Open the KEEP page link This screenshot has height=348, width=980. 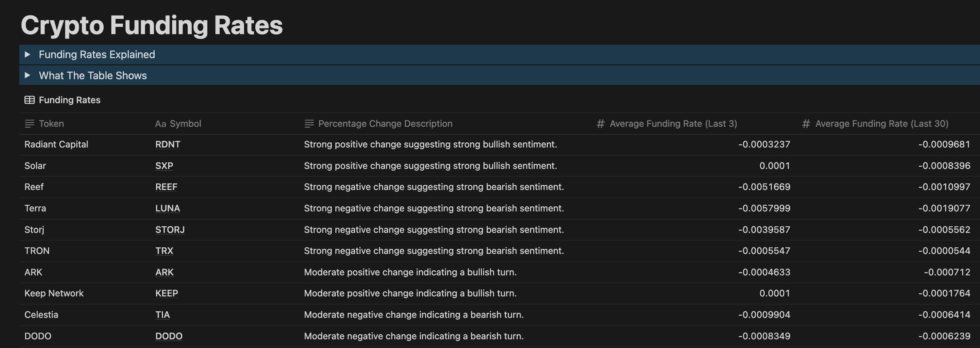(x=167, y=293)
